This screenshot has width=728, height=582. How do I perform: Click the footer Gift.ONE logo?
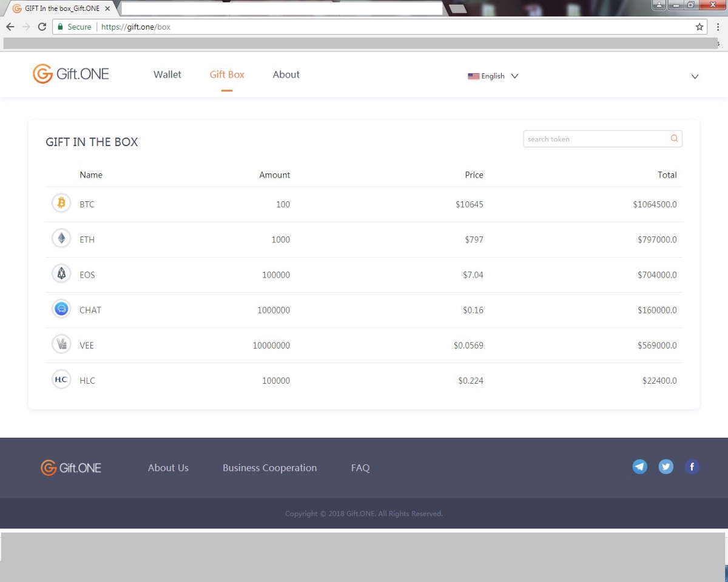tap(71, 467)
